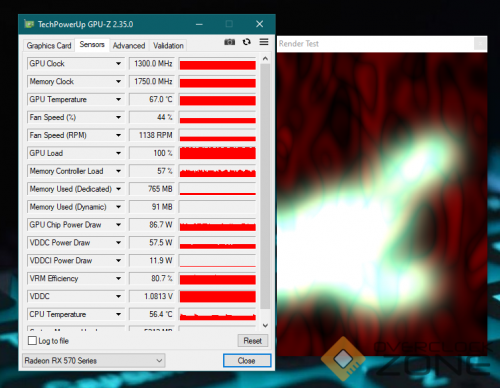Minimize the GPU-Z window
The height and width of the screenshot is (388, 500).
pyautogui.click(x=199, y=24)
